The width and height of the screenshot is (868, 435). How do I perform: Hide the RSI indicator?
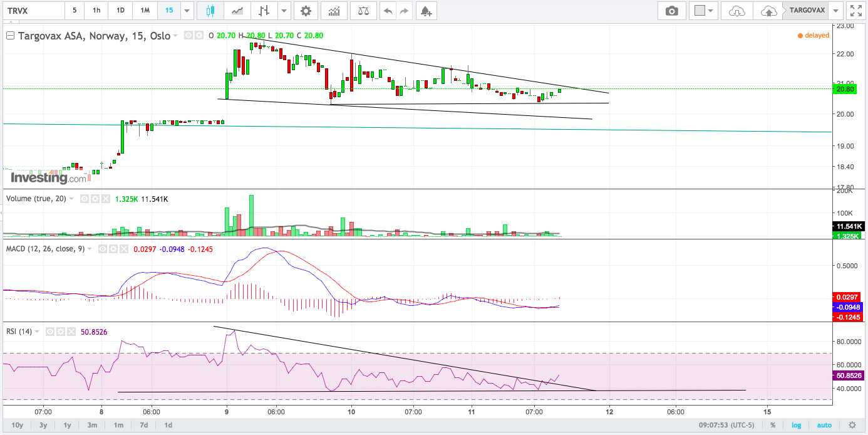[51, 331]
